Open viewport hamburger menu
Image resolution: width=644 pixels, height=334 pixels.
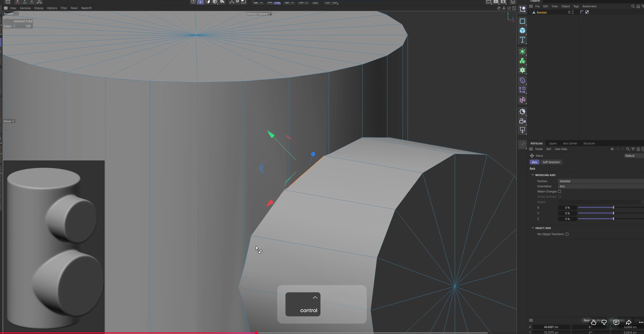5,8
